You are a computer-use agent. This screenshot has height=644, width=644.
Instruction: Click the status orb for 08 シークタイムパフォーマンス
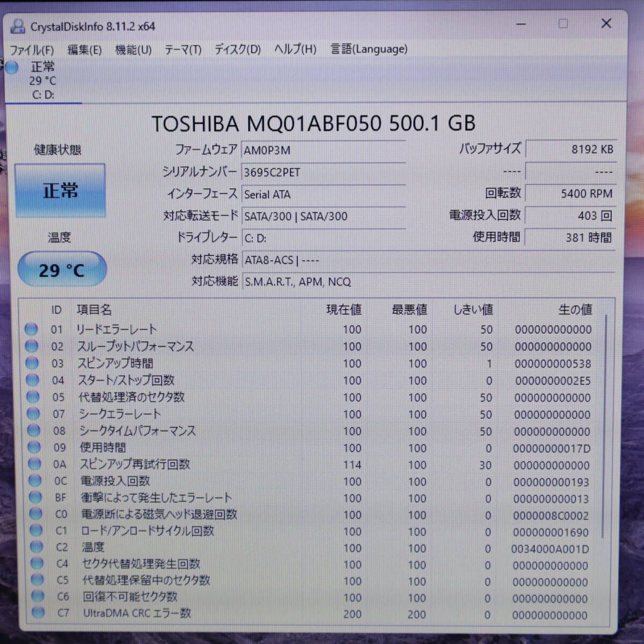point(34,430)
